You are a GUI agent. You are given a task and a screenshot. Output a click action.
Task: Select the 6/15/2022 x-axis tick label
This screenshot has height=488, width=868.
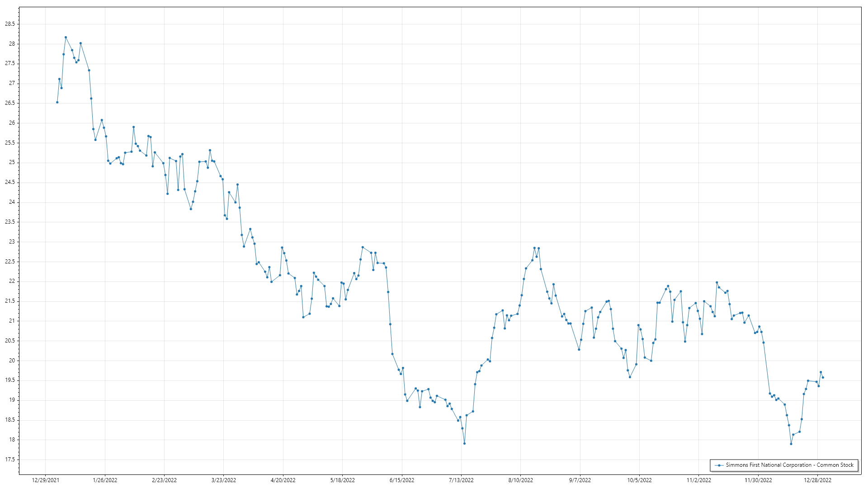pos(402,480)
